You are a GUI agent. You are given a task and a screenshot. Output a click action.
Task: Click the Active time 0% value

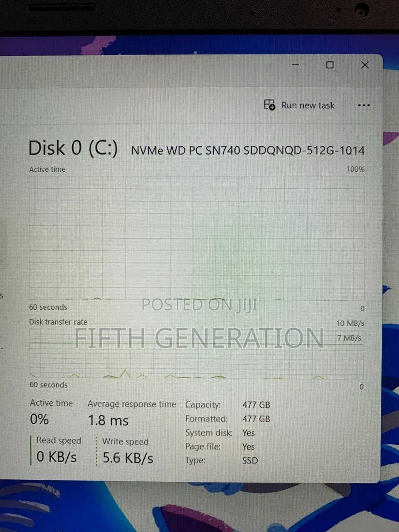39,419
